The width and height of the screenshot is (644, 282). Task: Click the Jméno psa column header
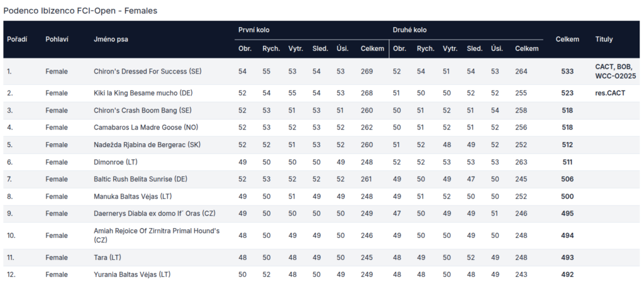pos(110,40)
